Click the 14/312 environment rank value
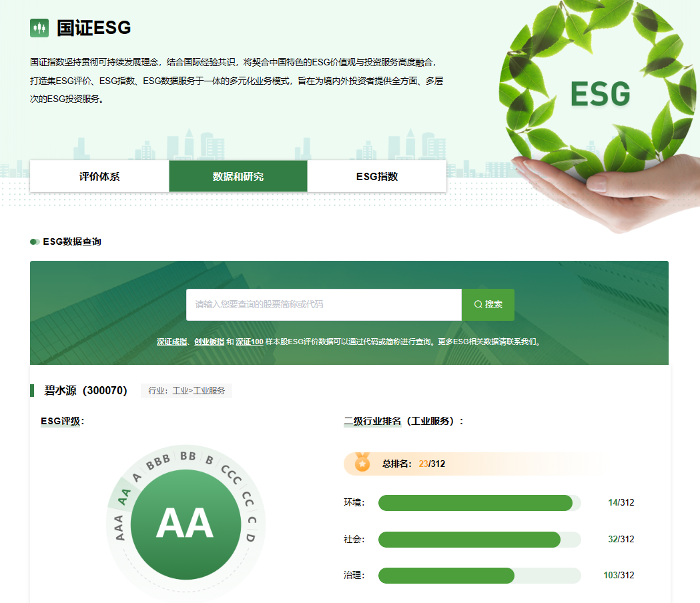 click(x=621, y=502)
